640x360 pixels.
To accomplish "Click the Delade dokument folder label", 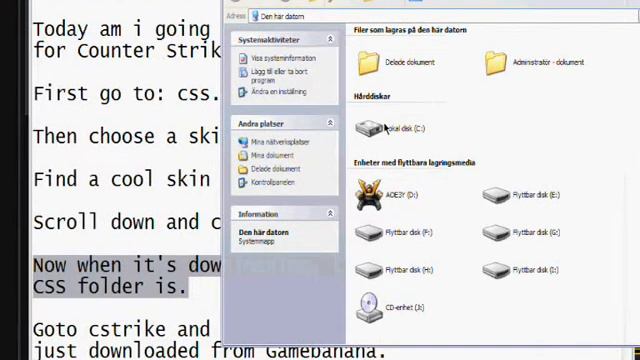I will [410, 62].
